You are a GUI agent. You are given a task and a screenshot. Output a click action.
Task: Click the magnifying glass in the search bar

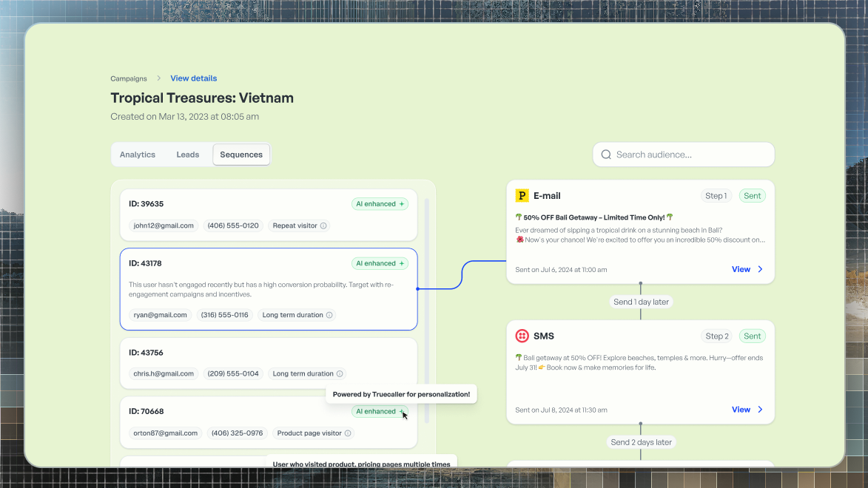click(606, 154)
